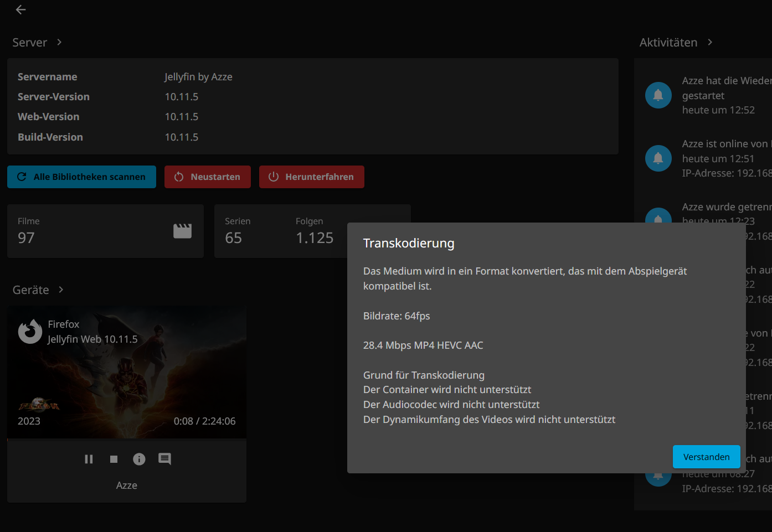Click the Web-Version label

[x=49, y=117]
